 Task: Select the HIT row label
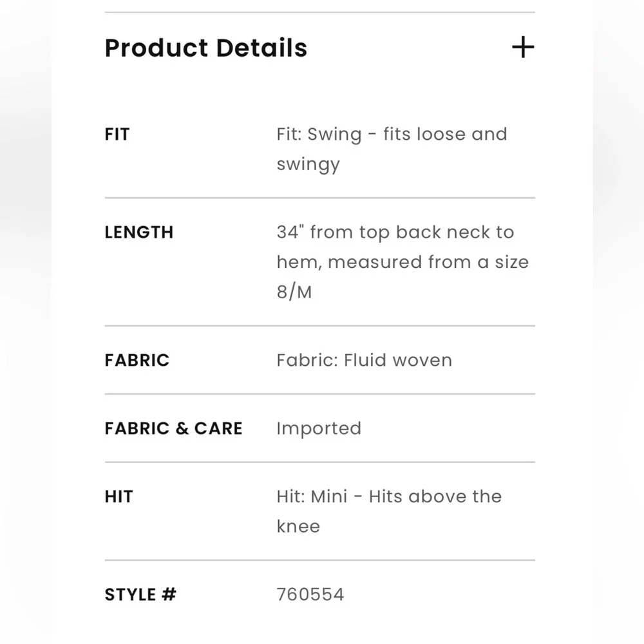[119, 497]
